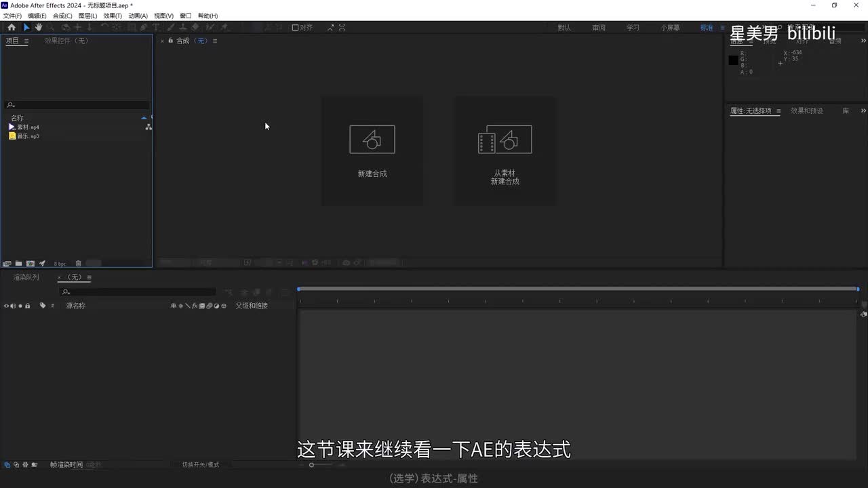Click the snapping expand icon beside 对齐
The height and width of the screenshot is (488, 868).
[330, 28]
